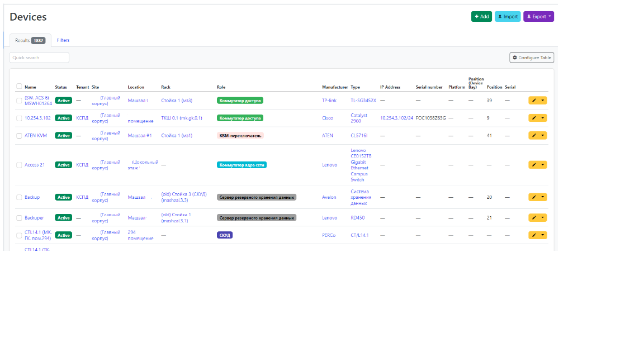Click the Add device button

click(x=481, y=16)
